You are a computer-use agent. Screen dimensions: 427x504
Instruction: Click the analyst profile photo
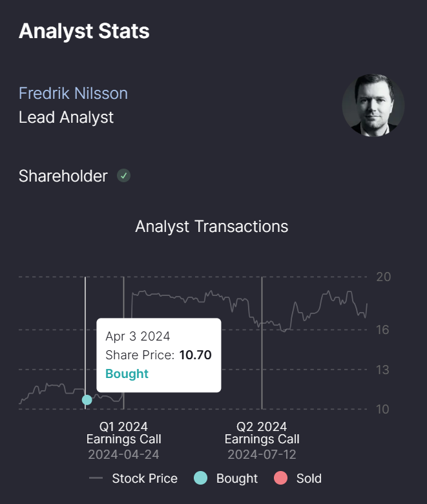(x=373, y=105)
